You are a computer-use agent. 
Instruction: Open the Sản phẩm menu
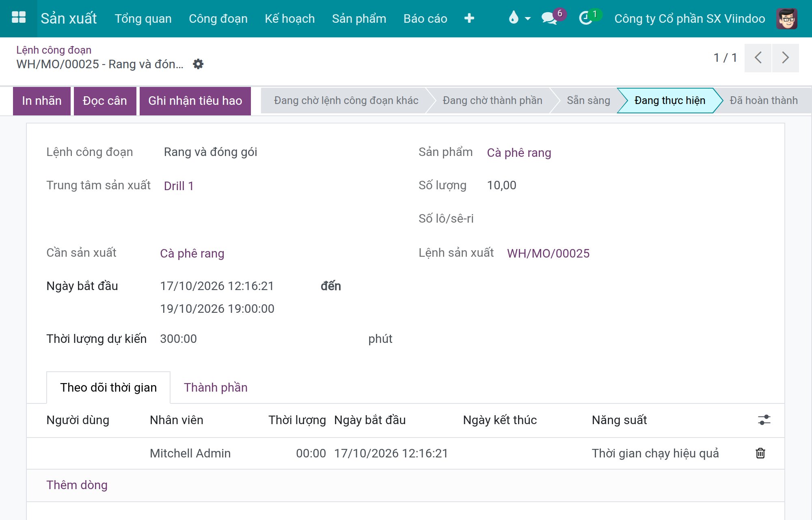click(359, 18)
